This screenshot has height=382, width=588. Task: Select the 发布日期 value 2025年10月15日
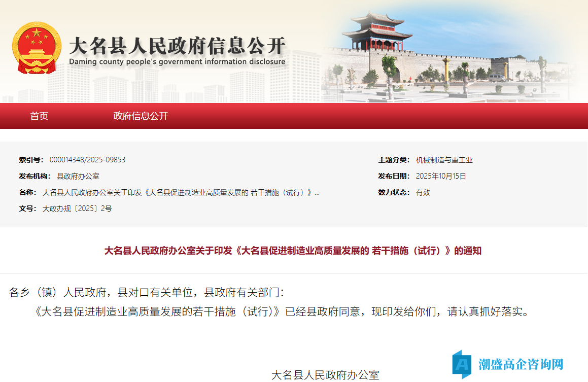pos(442,176)
